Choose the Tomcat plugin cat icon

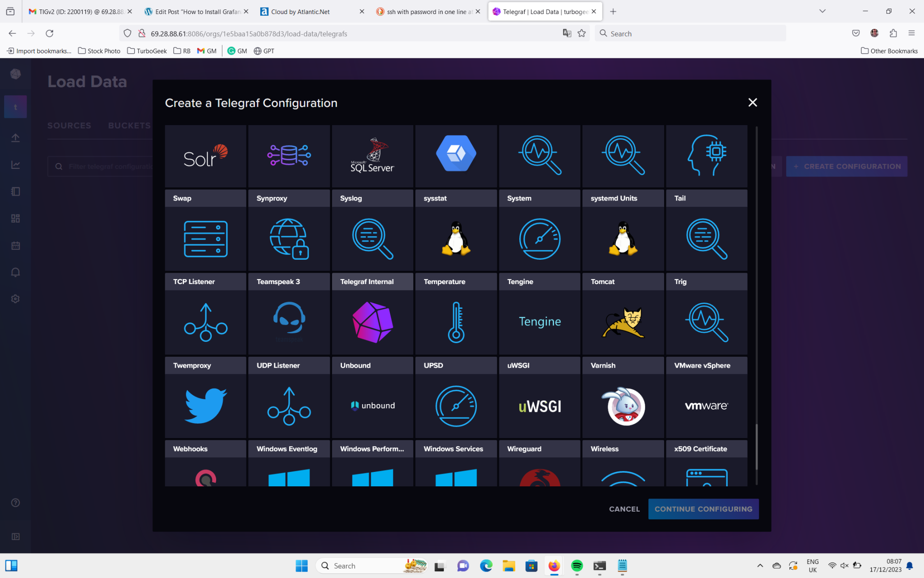[x=623, y=322]
